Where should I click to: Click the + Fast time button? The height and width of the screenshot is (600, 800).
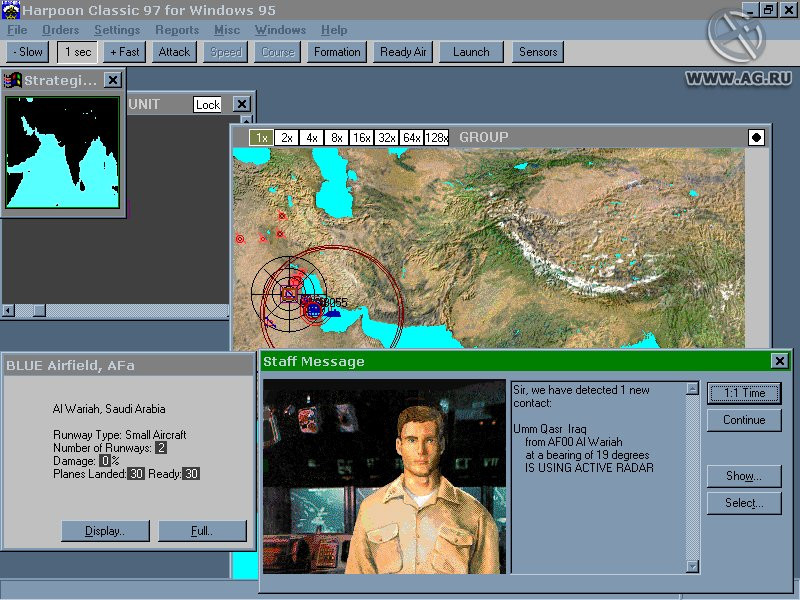click(124, 52)
